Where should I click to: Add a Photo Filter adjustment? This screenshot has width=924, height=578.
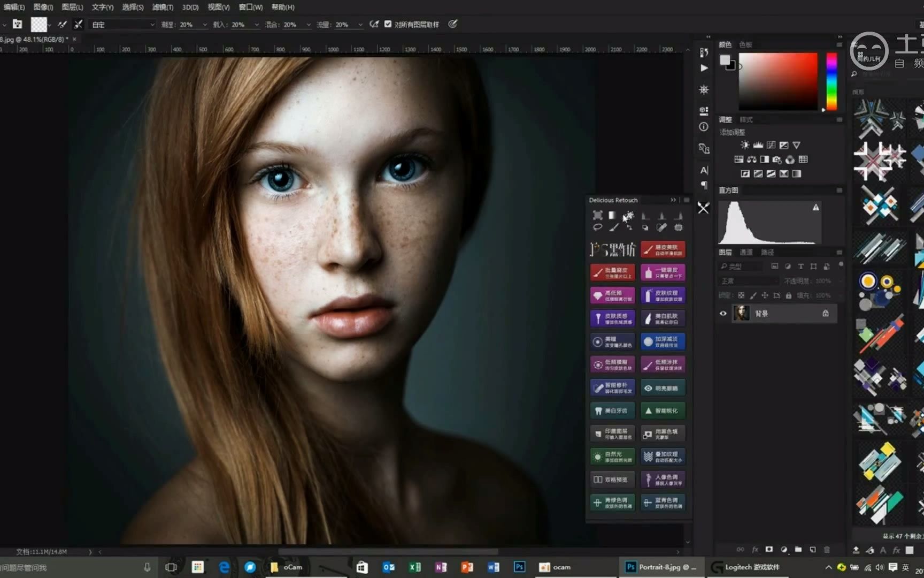point(777,159)
